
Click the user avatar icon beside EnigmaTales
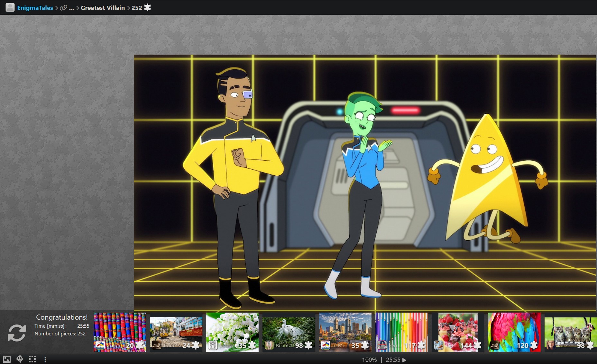[10, 7]
